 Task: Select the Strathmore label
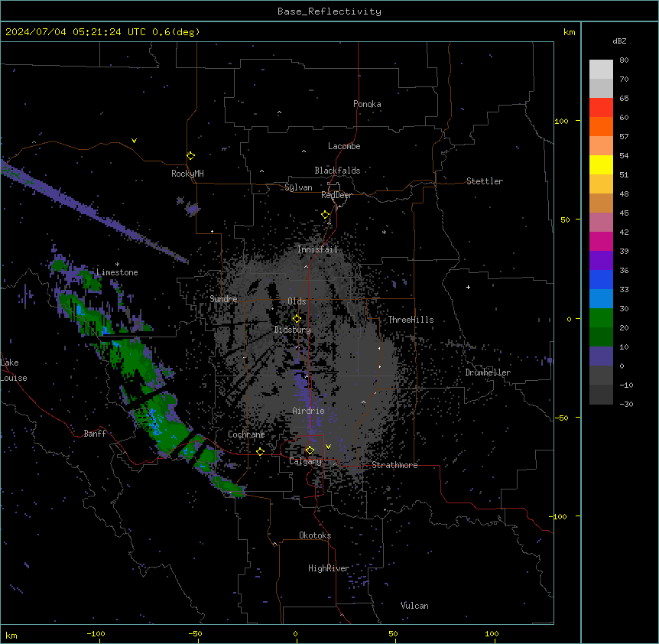coord(394,465)
